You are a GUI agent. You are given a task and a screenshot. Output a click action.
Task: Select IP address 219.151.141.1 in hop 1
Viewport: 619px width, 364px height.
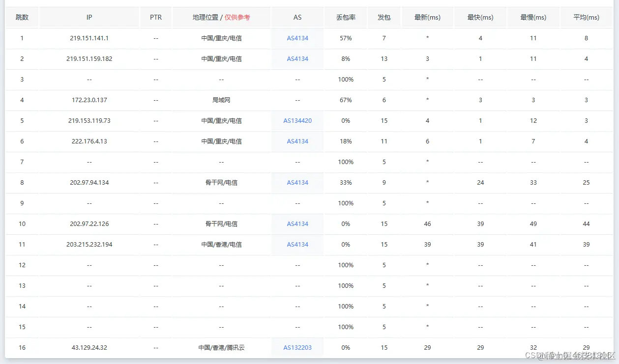(x=89, y=38)
